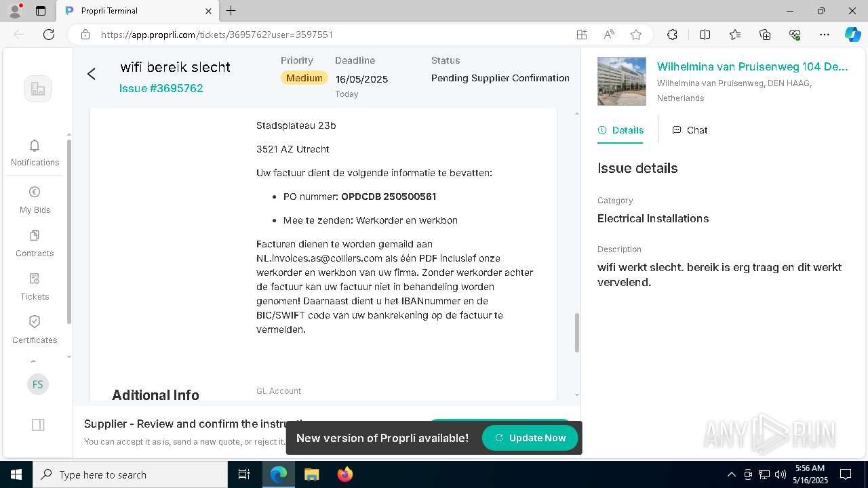Click sidebar scroll down arrow

(68, 357)
